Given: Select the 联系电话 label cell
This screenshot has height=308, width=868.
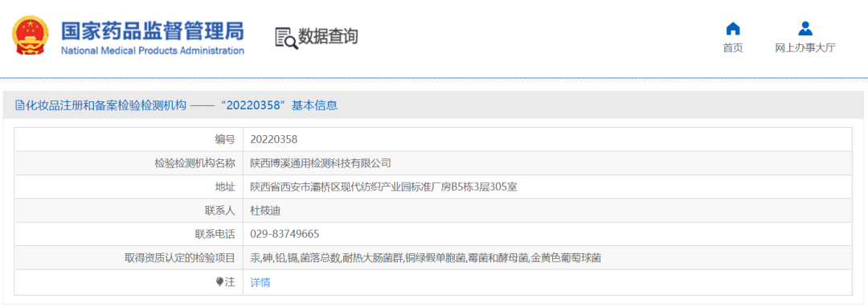Looking at the screenshot, I should 129,234.
